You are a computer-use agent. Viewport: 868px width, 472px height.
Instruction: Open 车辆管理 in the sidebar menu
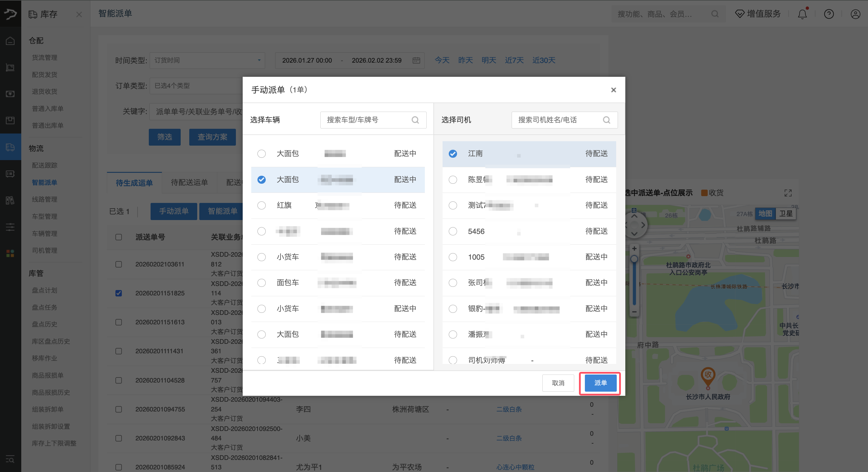point(45,233)
